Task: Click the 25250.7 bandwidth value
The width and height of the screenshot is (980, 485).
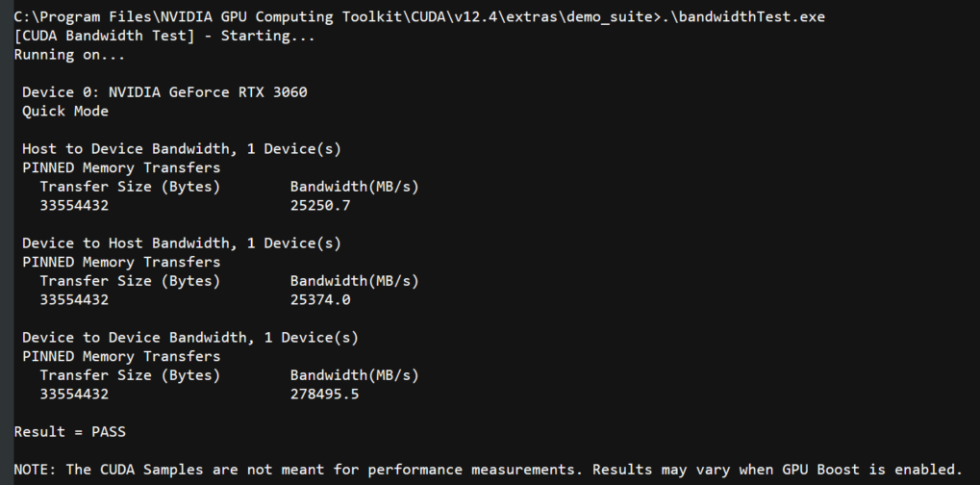Action: click(320, 205)
